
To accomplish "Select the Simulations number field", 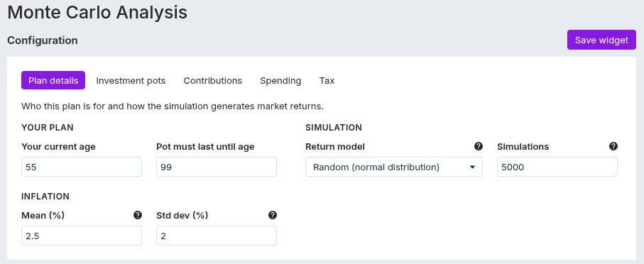I will point(557,167).
